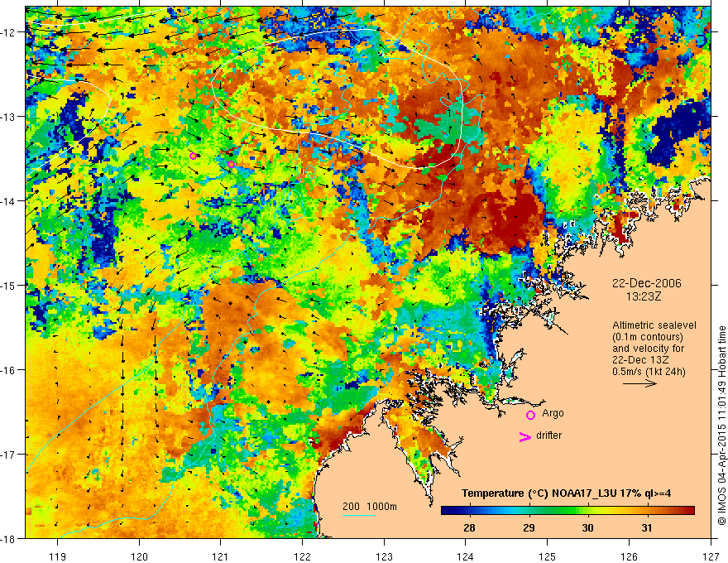The height and width of the screenshot is (563, 728).
Task: Click the IMOS copyright timestamp text
Action: pyautogui.click(x=721, y=425)
